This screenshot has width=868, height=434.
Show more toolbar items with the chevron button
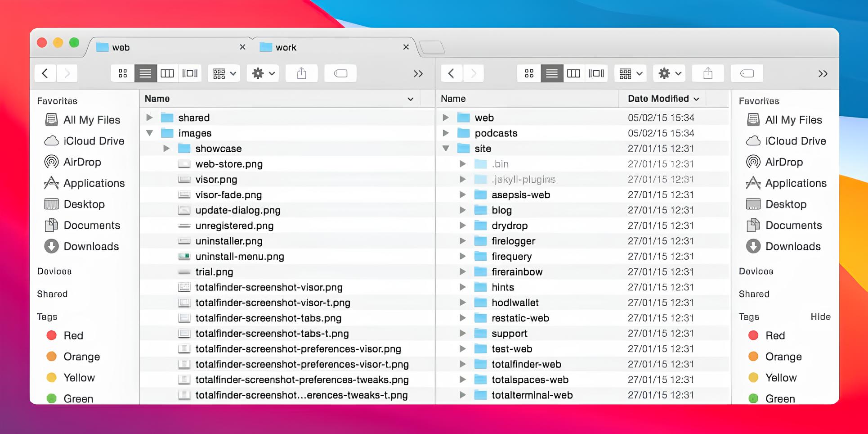pos(418,73)
